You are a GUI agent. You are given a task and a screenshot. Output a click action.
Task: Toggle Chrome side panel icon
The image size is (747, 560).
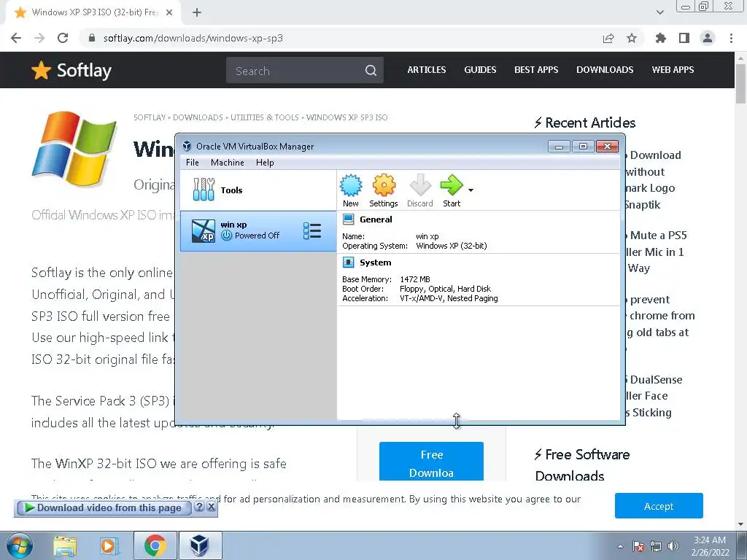(684, 38)
